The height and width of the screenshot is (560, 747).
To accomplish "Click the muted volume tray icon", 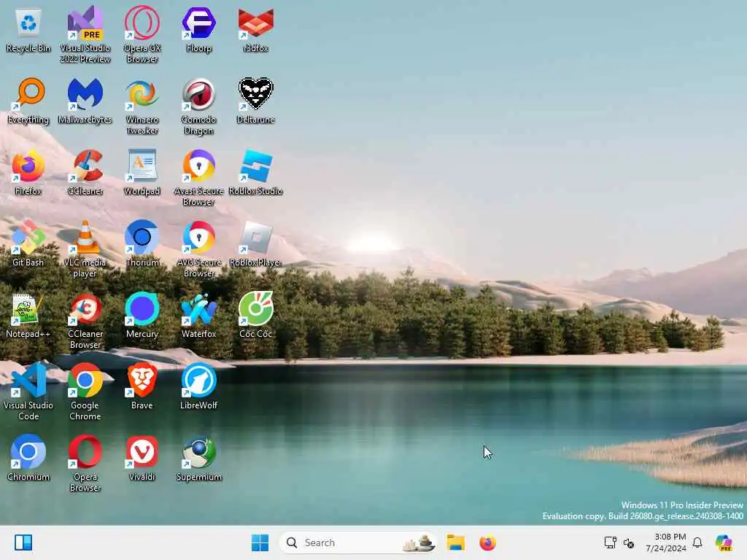I will pos(629,542).
